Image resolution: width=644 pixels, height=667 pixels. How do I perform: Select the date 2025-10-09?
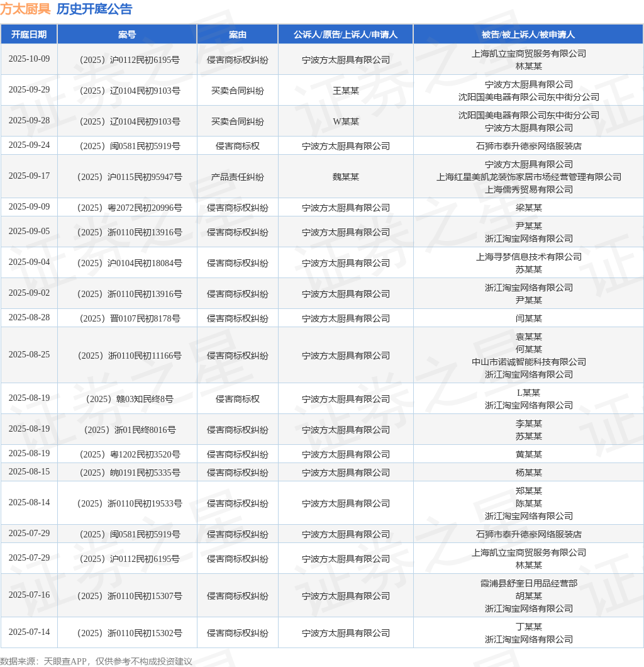click(29, 59)
